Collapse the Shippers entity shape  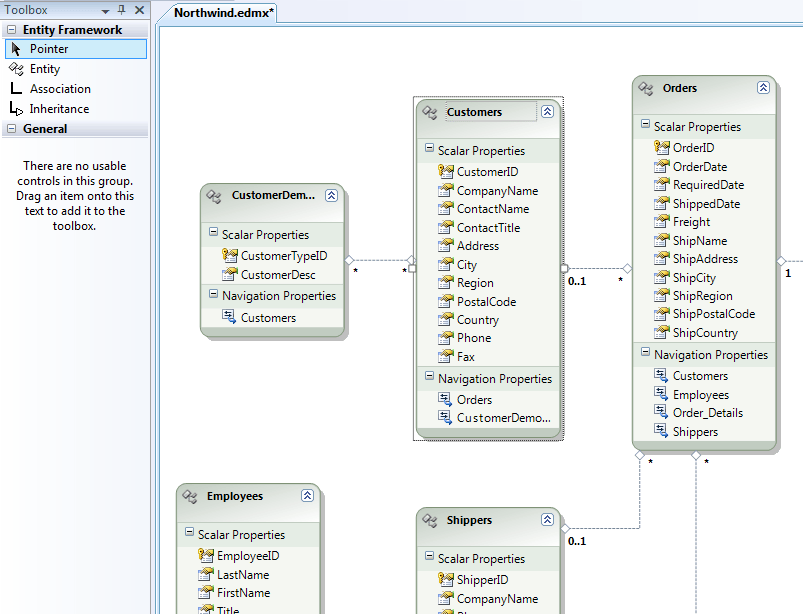pyautogui.click(x=547, y=519)
